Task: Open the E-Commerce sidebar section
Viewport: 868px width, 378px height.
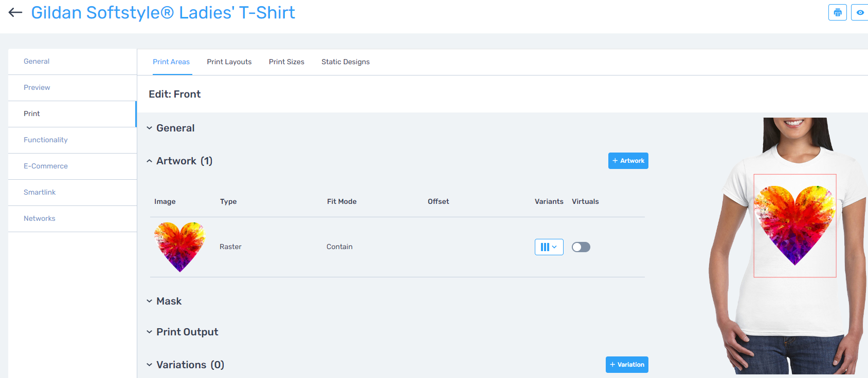Action: (x=73, y=166)
